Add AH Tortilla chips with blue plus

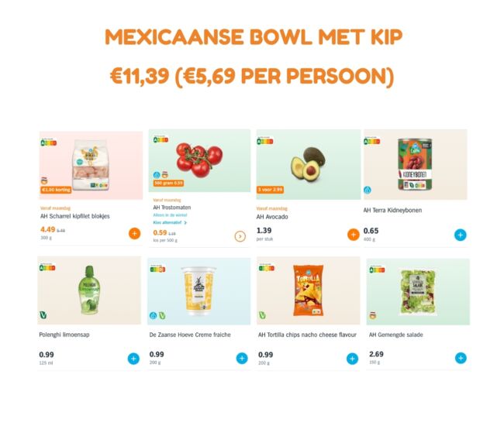(x=352, y=359)
